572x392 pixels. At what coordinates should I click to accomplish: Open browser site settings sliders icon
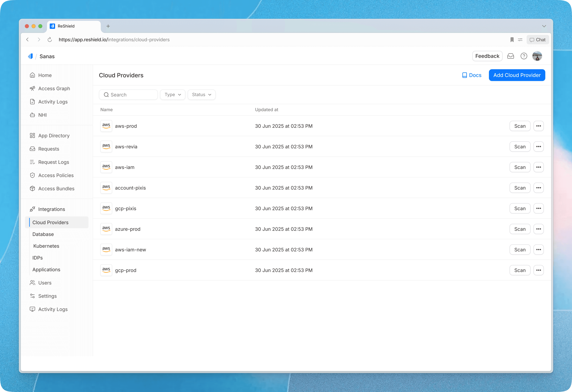tap(520, 40)
